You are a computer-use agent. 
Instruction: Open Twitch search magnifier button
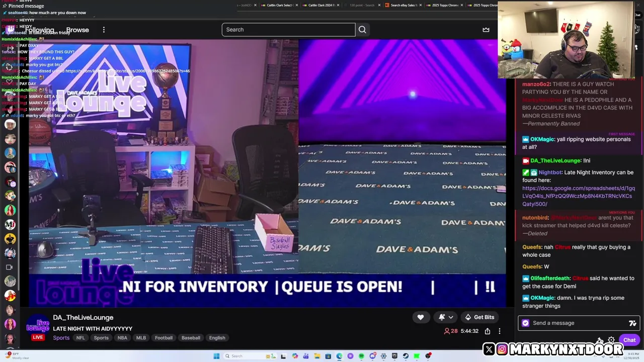[362, 30]
